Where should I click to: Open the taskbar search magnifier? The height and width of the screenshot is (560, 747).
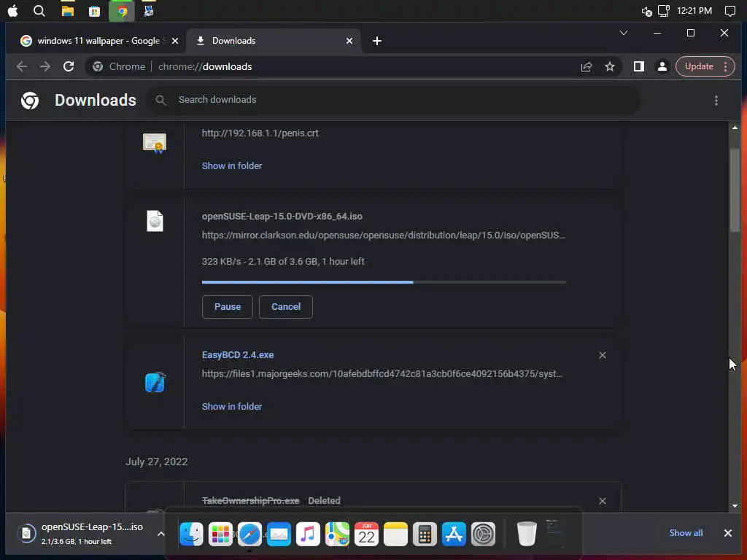[x=39, y=11]
